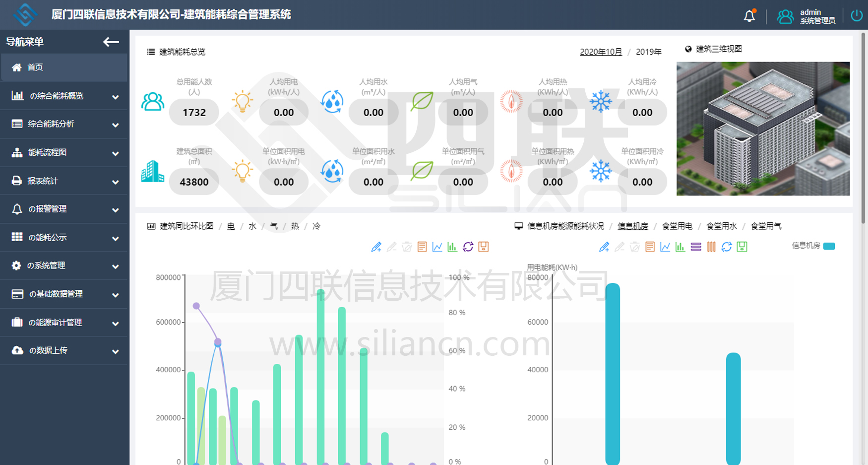Click the building 3D view image
This screenshot has height=465, width=868.
763,129
